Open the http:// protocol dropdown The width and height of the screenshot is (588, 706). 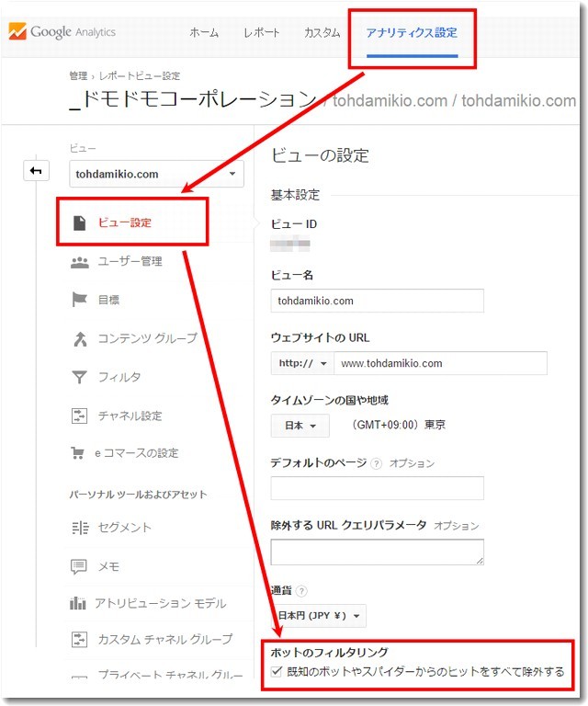point(302,363)
